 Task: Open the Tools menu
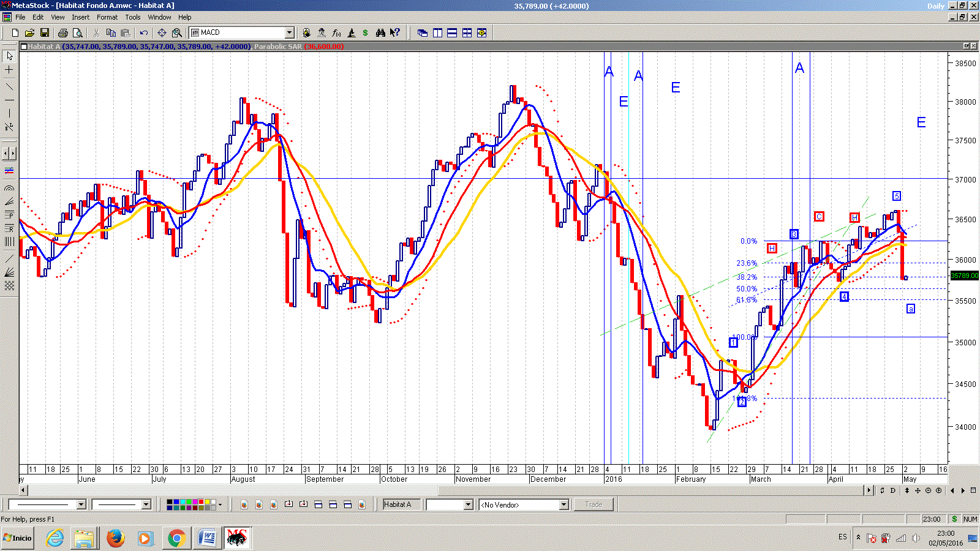pyautogui.click(x=133, y=17)
